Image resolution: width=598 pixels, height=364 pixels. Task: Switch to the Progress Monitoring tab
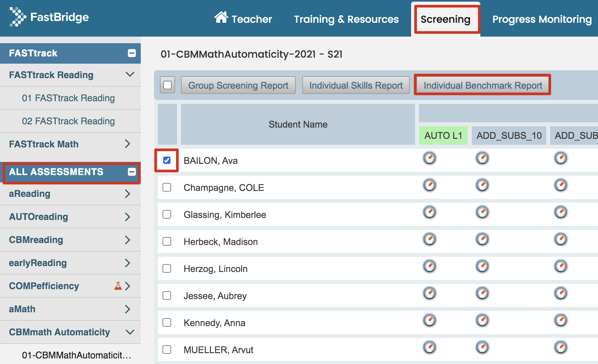[542, 19]
